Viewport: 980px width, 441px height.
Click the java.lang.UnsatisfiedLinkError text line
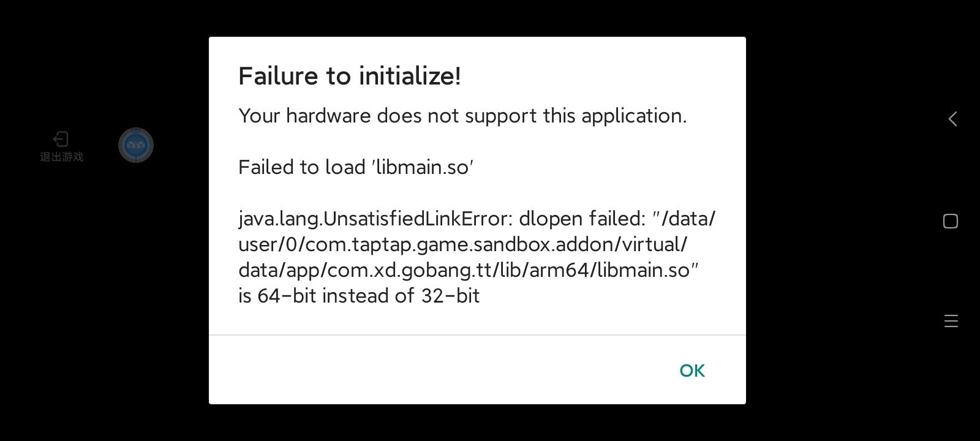(x=477, y=219)
